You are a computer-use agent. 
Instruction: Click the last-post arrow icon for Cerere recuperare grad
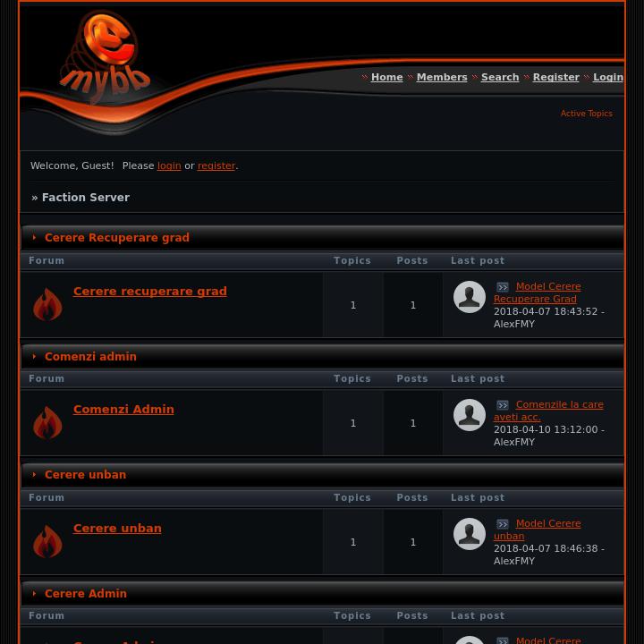click(x=503, y=287)
